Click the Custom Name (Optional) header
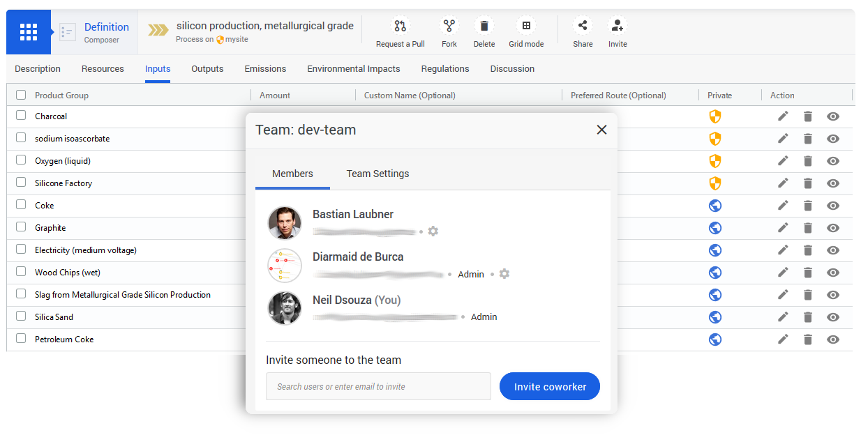The height and width of the screenshot is (435, 868). [410, 96]
